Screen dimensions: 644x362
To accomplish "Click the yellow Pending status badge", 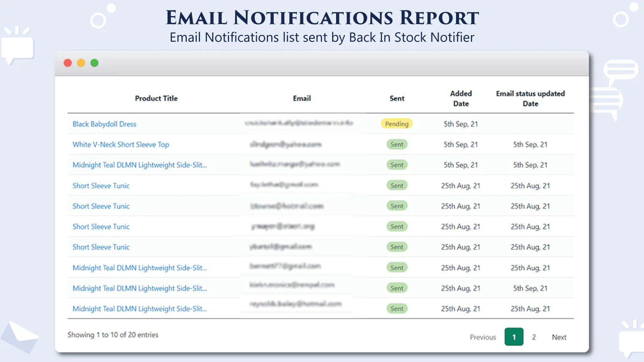I will [x=396, y=124].
